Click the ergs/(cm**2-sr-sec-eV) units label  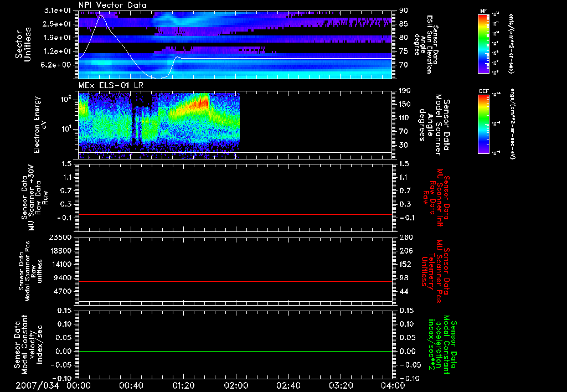(x=513, y=124)
